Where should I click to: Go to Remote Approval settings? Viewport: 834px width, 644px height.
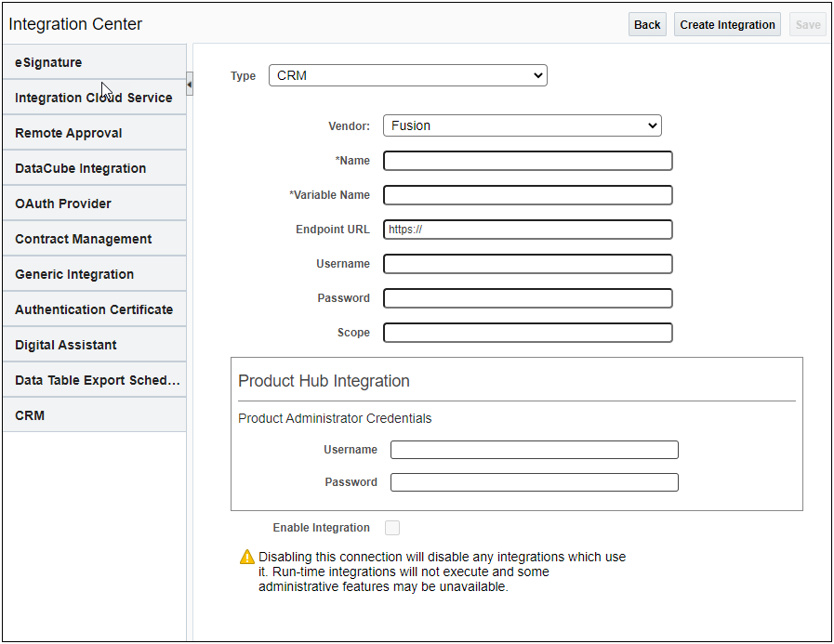[x=94, y=133]
